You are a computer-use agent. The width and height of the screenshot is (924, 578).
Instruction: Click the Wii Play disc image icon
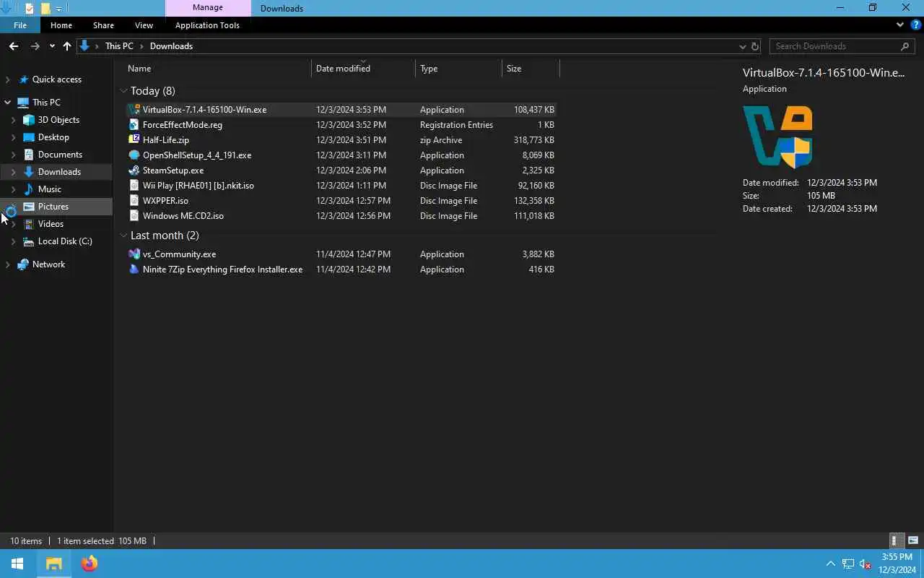point(134,186)
